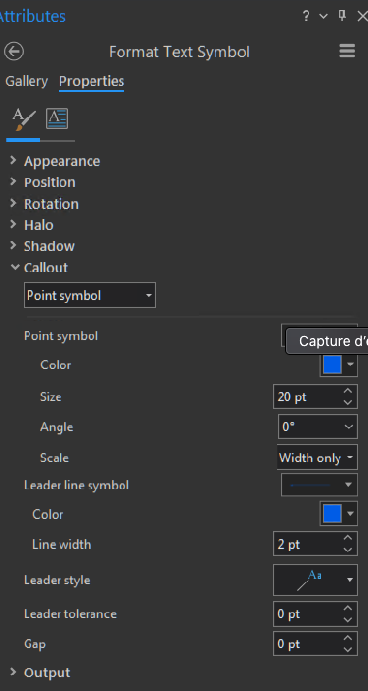Select the Formatting paragraph icon

tap(57, 119)
